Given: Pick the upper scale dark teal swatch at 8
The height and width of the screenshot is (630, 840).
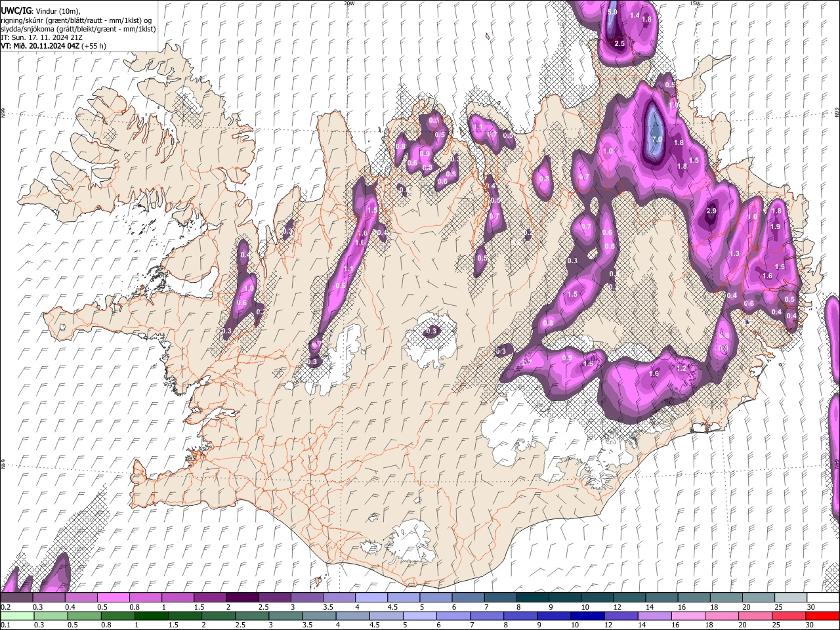Looking at the screenshot, I should click(x=533, y=598).
